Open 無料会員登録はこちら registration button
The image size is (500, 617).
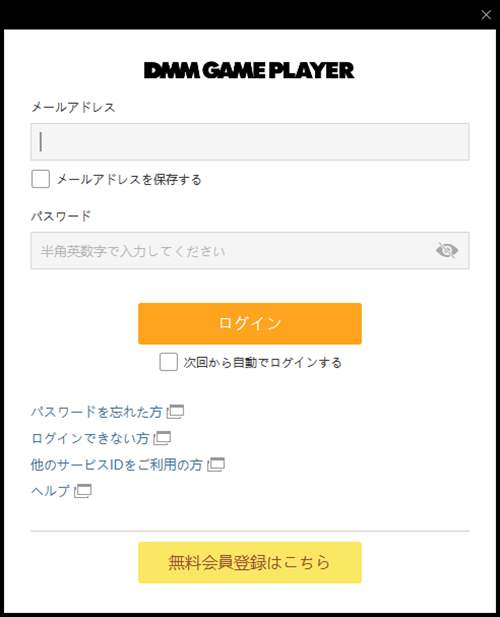[250, 562]
